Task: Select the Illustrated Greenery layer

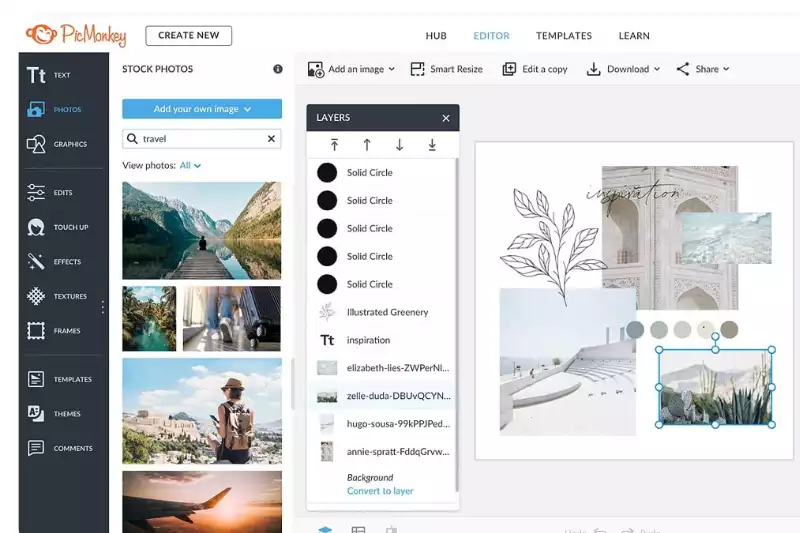Action: coord(381,312)
